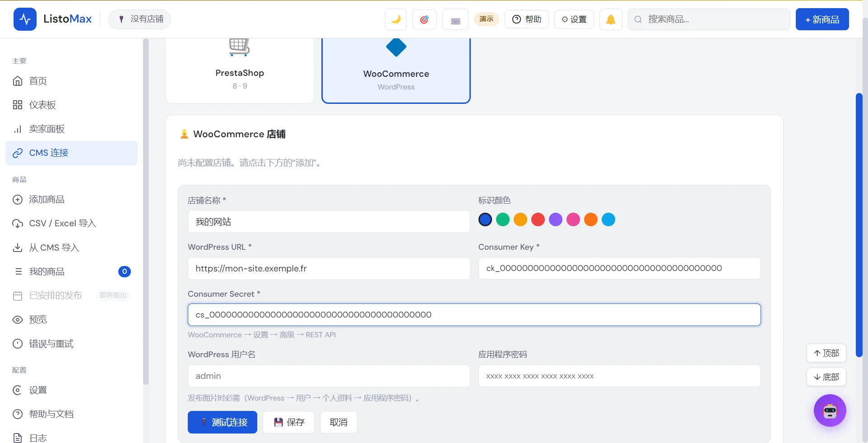Click the Consumer Key field
The height and width of the screenshot is (443, 868).
(x=619, y=268)
